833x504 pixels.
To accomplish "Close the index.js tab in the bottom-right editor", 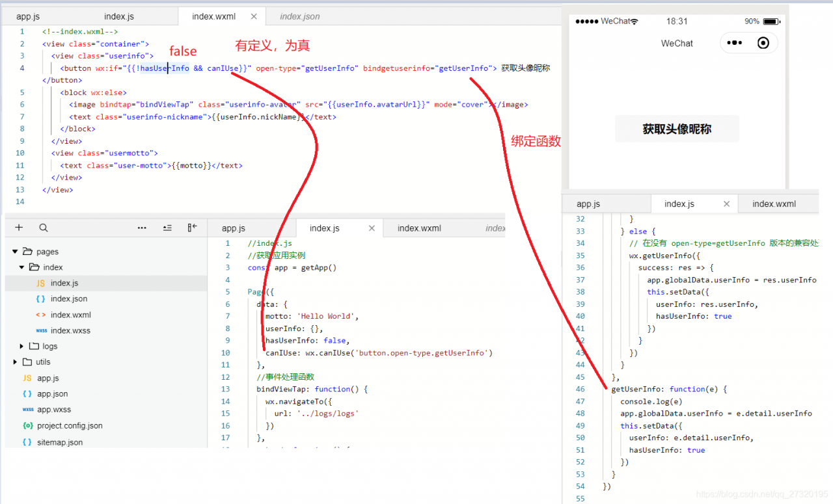I will [x=727, y=204].
